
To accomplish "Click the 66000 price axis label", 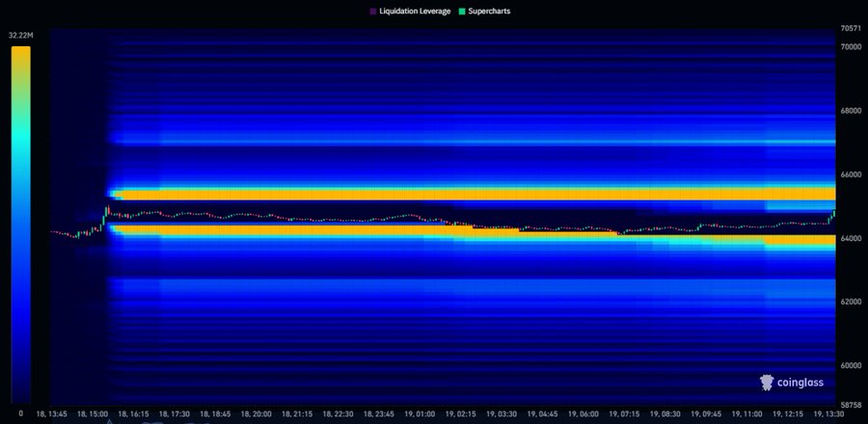I will point(851,174).
